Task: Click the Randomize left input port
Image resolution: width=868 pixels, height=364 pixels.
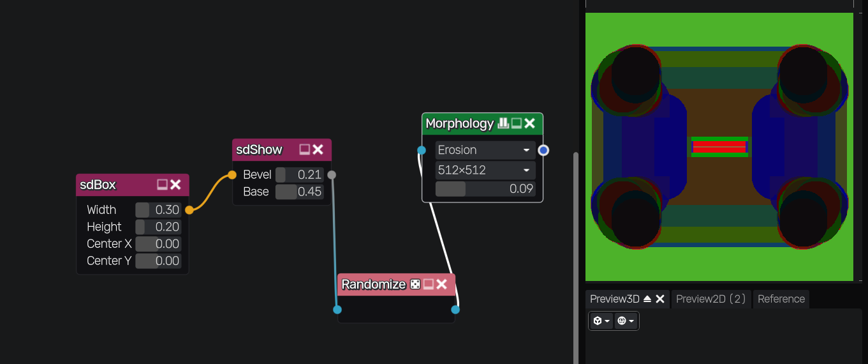Action: coord(337,310)
